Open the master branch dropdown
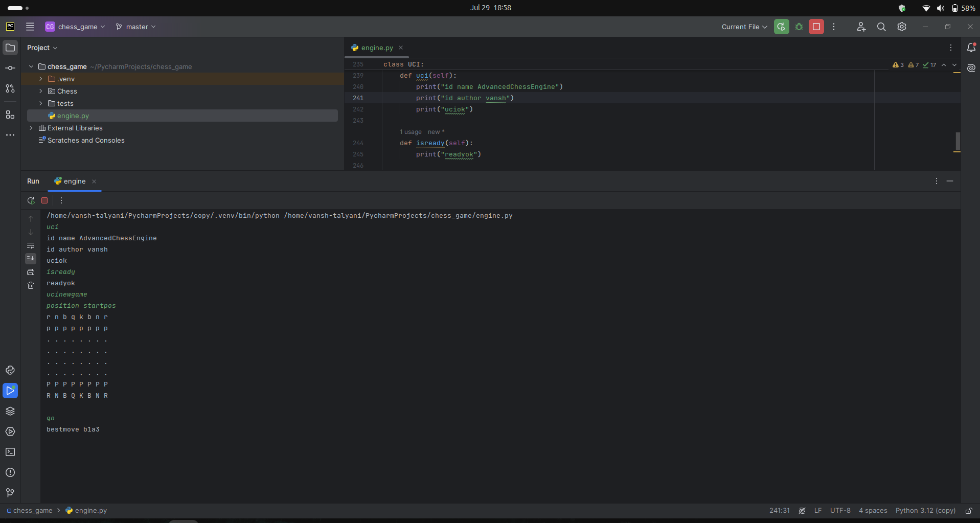The height and width of the screenshot is (523, 980). click(136, 27)
